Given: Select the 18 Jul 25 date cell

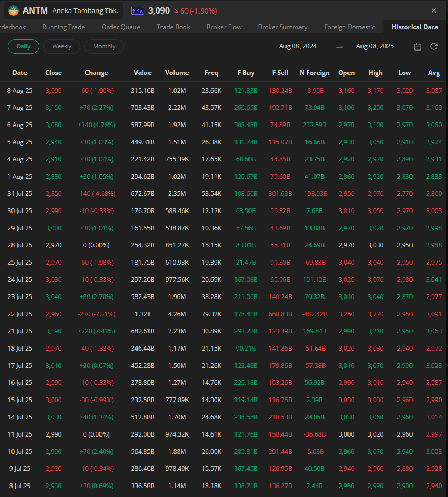Looking at the screenshot, I should 20,349.
